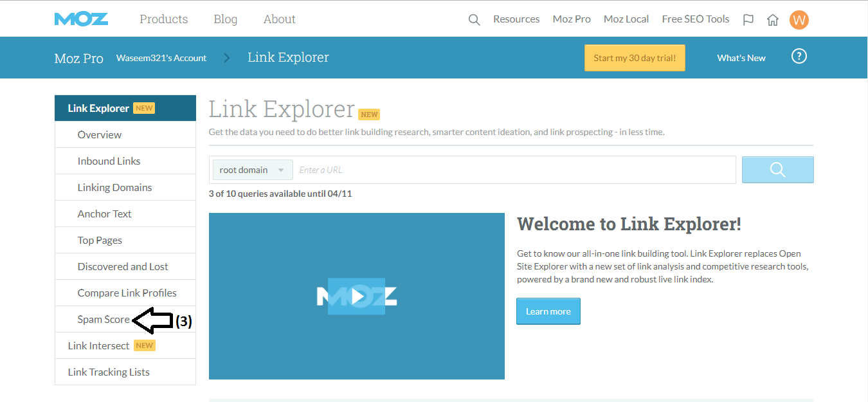Viewport: 868px width, 402px height.
Task: Open the Products menu
Action: [164, 19]
